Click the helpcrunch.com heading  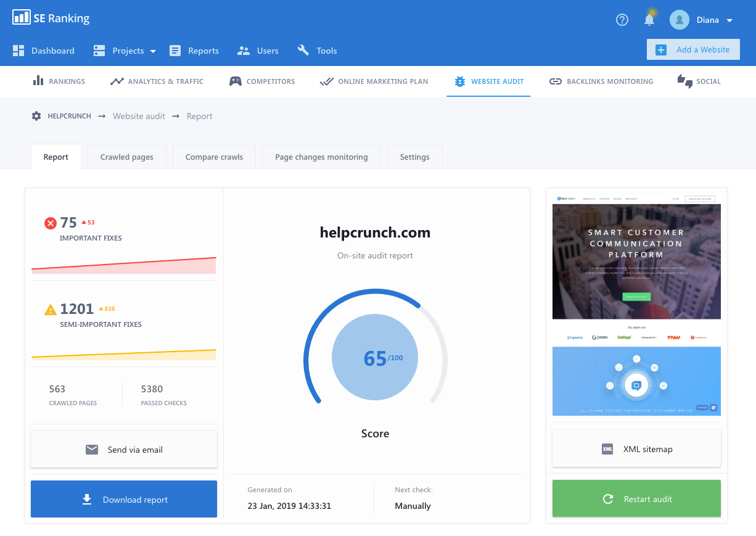pyautogui.click(x=375, y=233)
